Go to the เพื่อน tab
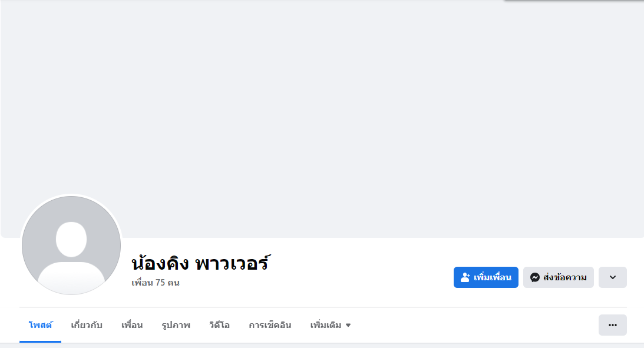Viewport: 644px width, 348px height. pos(132,325)
